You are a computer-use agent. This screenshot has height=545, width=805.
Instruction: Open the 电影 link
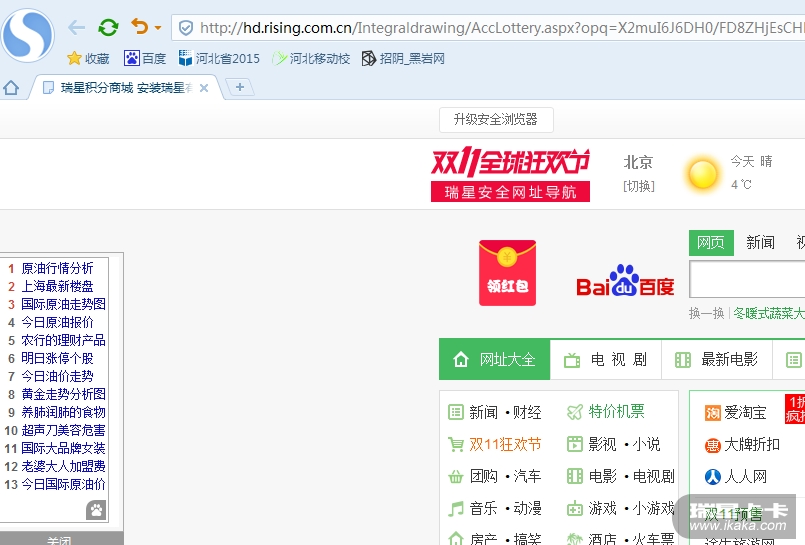(602, 476)
